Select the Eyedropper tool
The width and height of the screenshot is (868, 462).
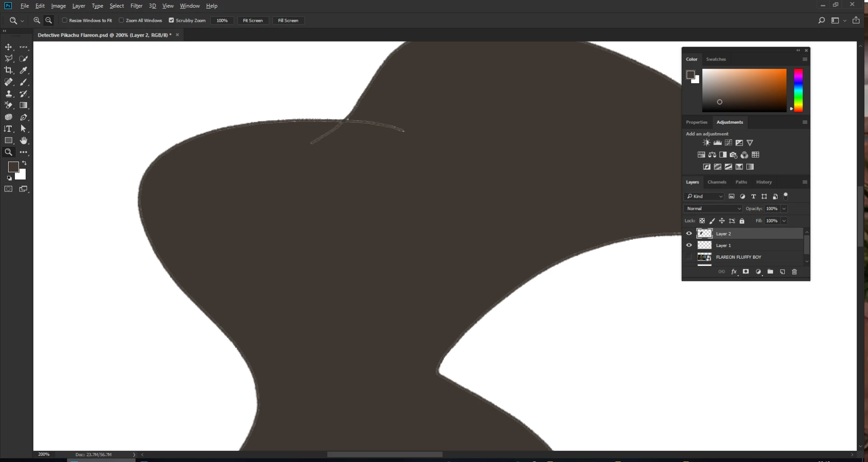pyautogui.click(x=24, y=70)
